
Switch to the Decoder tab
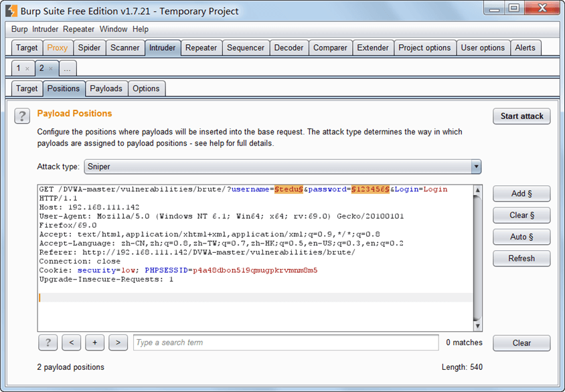(289, 48)
